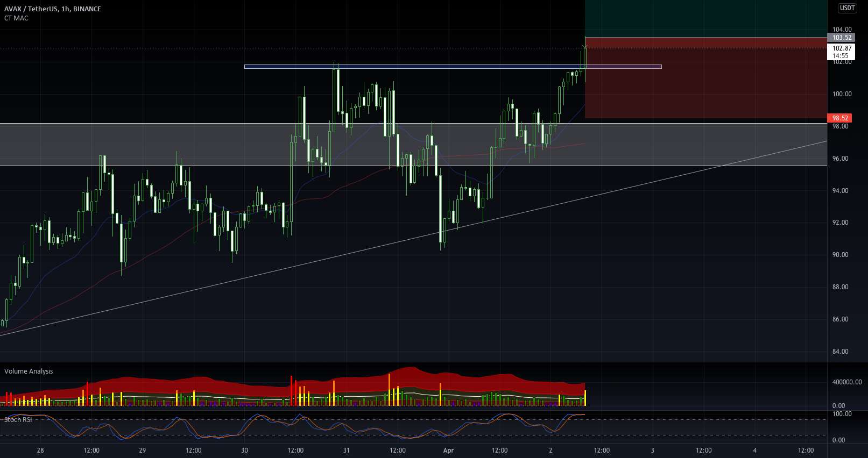Click the 103.52 price label

[841, 38]
